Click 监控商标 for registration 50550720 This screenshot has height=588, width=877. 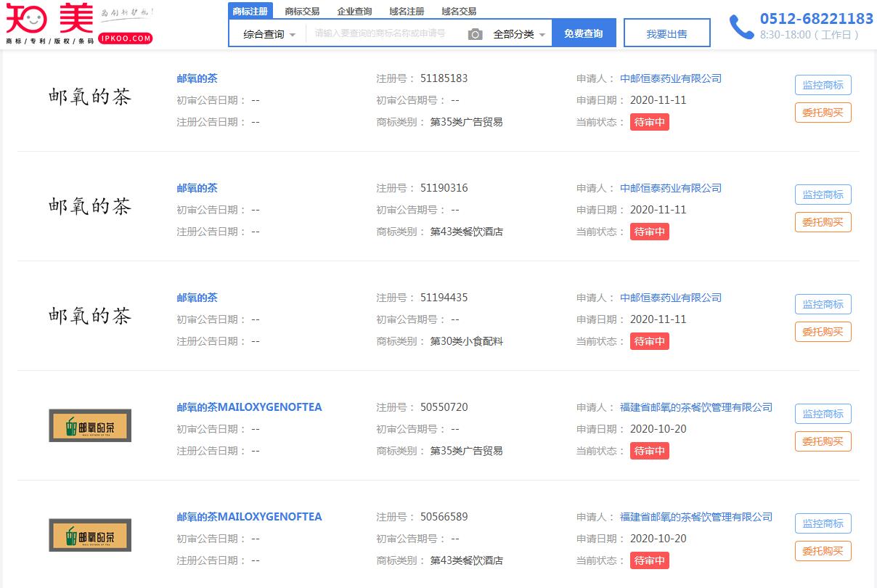pos(823,414)
